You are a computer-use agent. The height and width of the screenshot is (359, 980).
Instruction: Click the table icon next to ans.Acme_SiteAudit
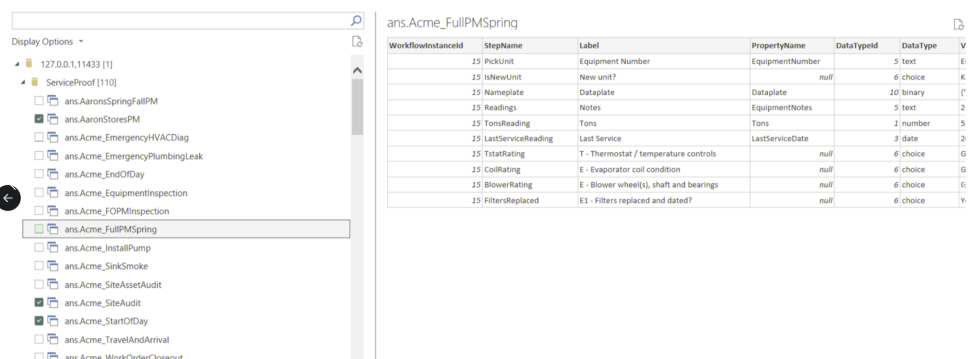(53, 302)
